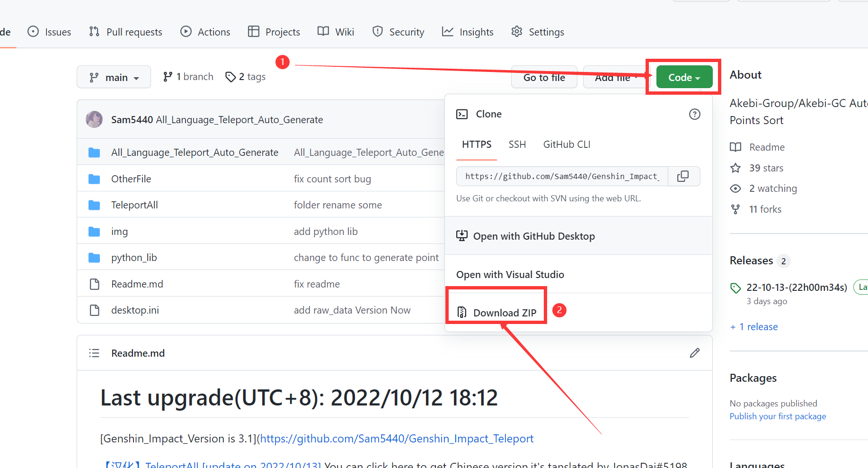This screenshot has height=468, width=868.
Task: Open the Readme link in About
Action: pos(757,147)
